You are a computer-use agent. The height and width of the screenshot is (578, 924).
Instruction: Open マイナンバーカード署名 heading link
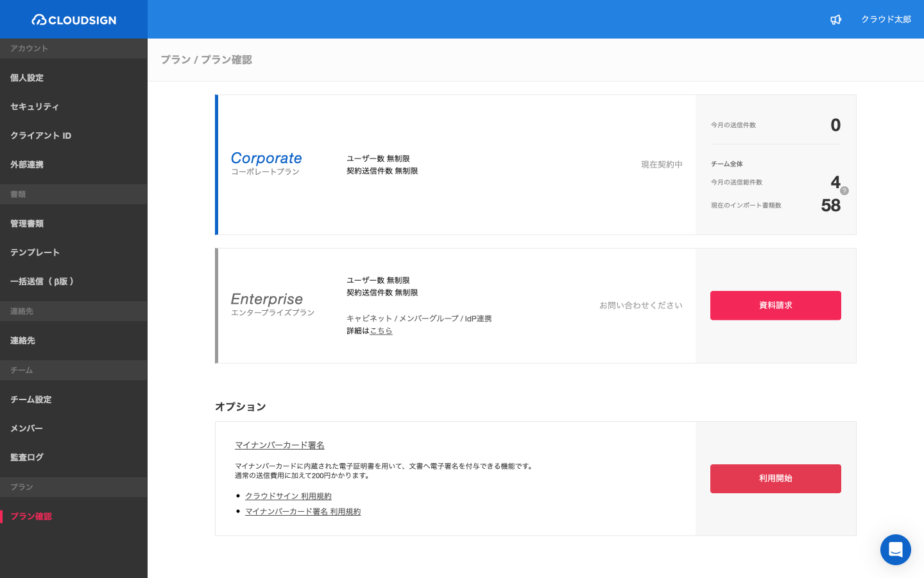(x=280, y=445)
